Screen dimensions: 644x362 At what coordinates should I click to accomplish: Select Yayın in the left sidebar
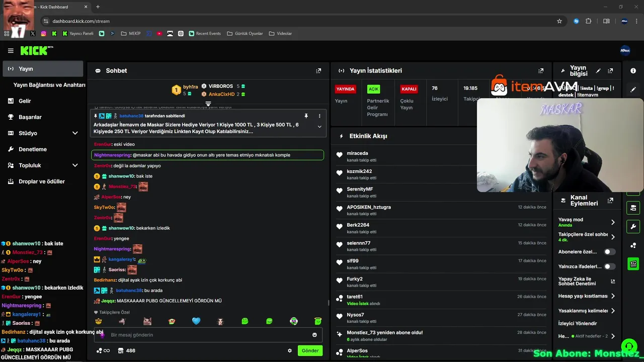43,69
